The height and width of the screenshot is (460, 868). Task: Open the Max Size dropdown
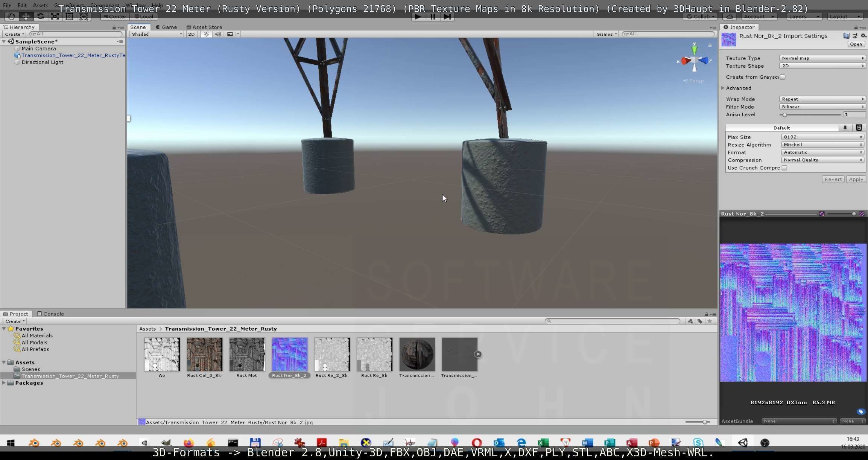(x=822, y=137)
